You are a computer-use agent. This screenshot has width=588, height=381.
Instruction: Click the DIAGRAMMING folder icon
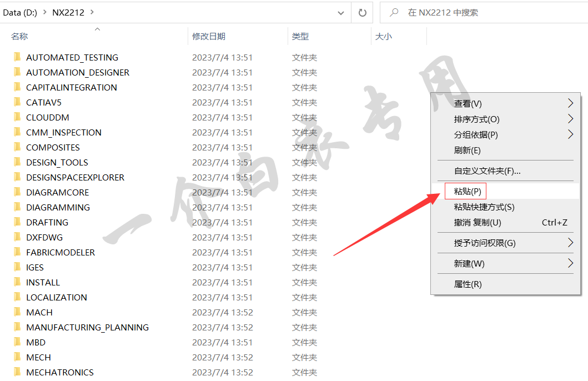(17, 207)
